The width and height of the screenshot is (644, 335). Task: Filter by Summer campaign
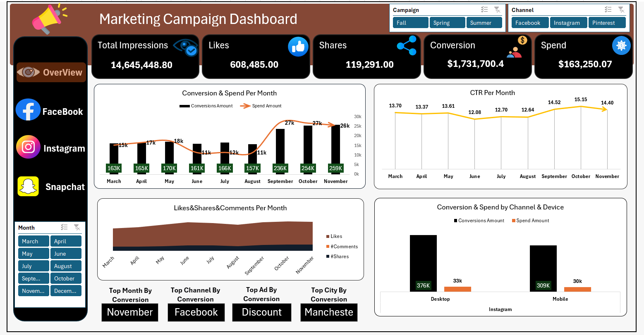(x=484, y=23)
